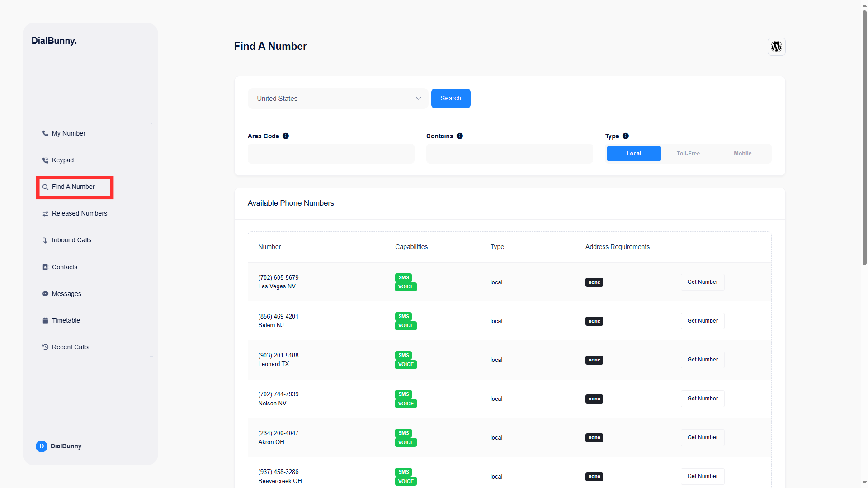Click the Search button
Image resolution: width=868 pixels, height=488 pixels.
coord(450,98)
